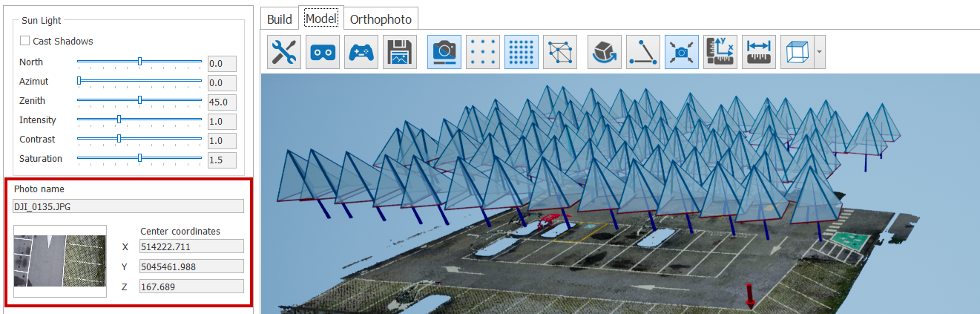The height and width of the screenshot is (314, 980).
Task: Click the gamepad navigation mode icon
Action: pyautogui.click(x=361, y=52)
